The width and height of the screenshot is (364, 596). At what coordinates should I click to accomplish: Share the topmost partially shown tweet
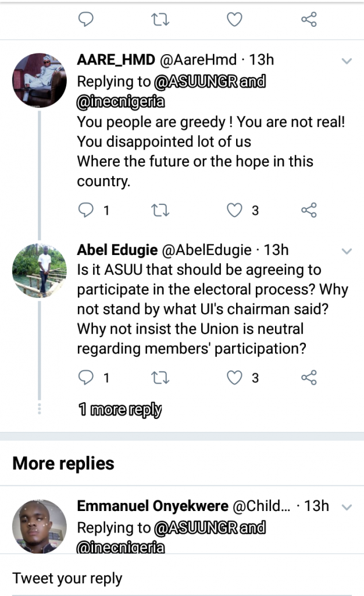(309, 20)
